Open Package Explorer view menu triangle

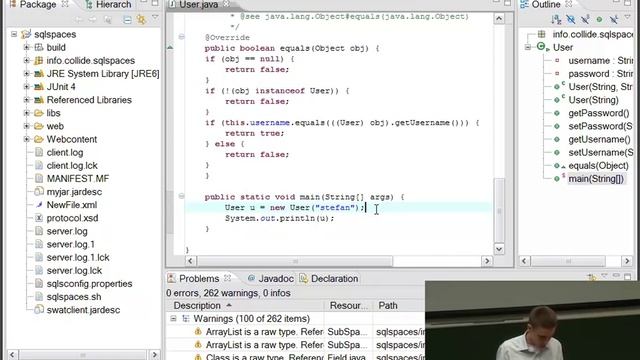click(155, 18)
